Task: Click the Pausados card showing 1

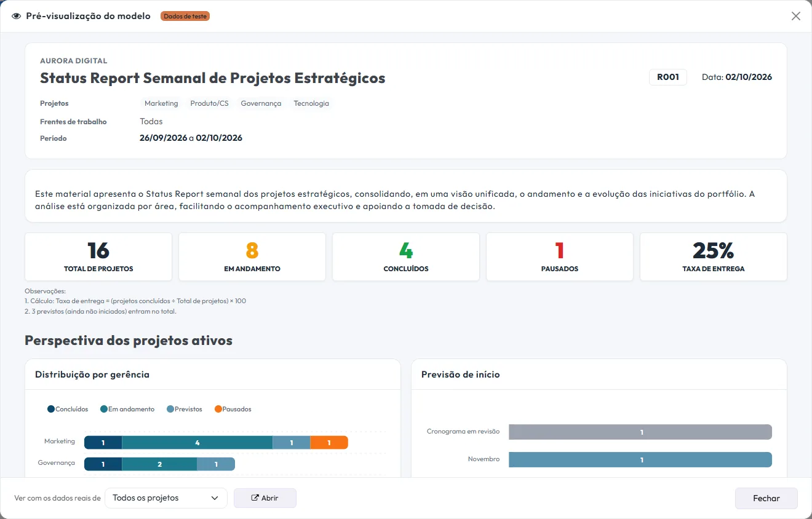Action: 560,257
